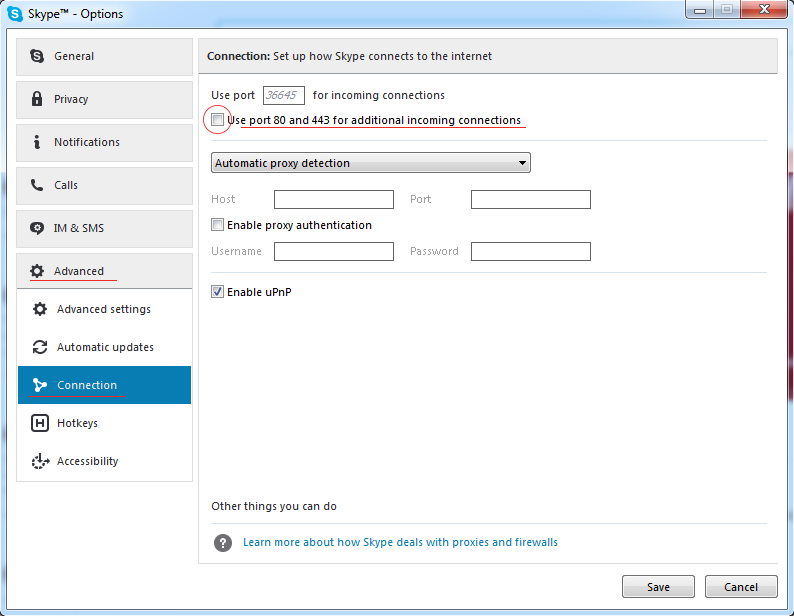Click the Connection nodes icon
Viewport: 794px width, 616px height.
tap(39, 385)
